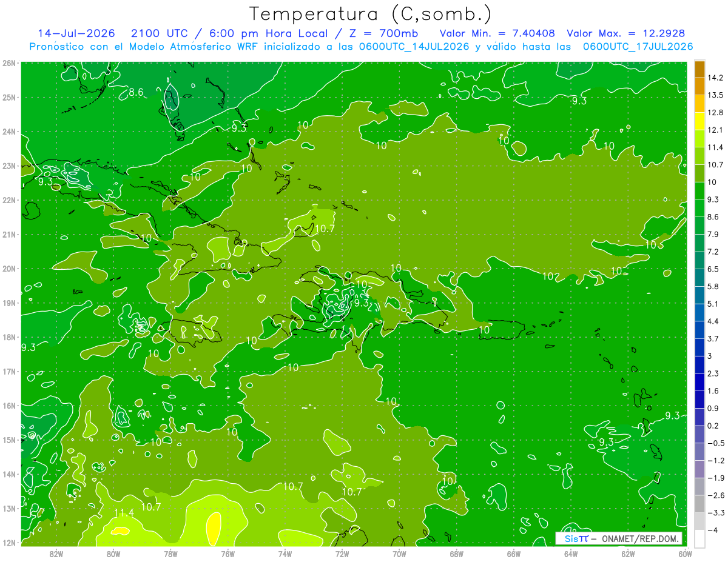Click the "70W" longitude axis label

coord(399,554)
